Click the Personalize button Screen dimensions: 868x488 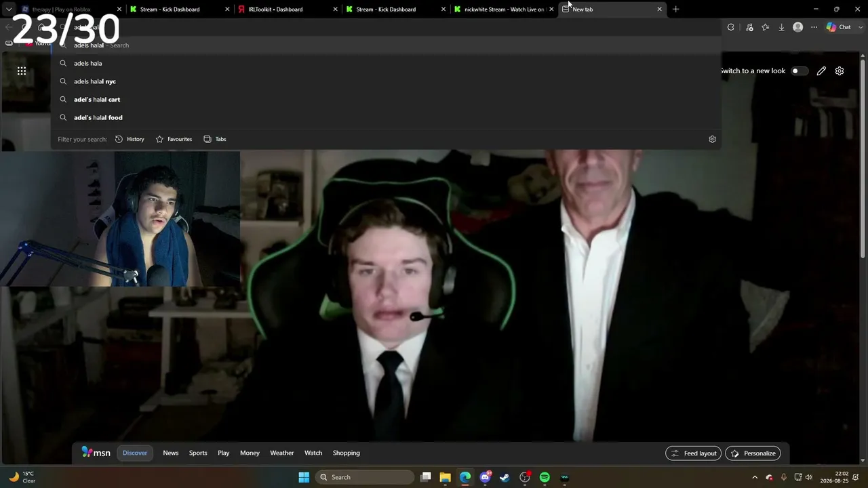753,453
